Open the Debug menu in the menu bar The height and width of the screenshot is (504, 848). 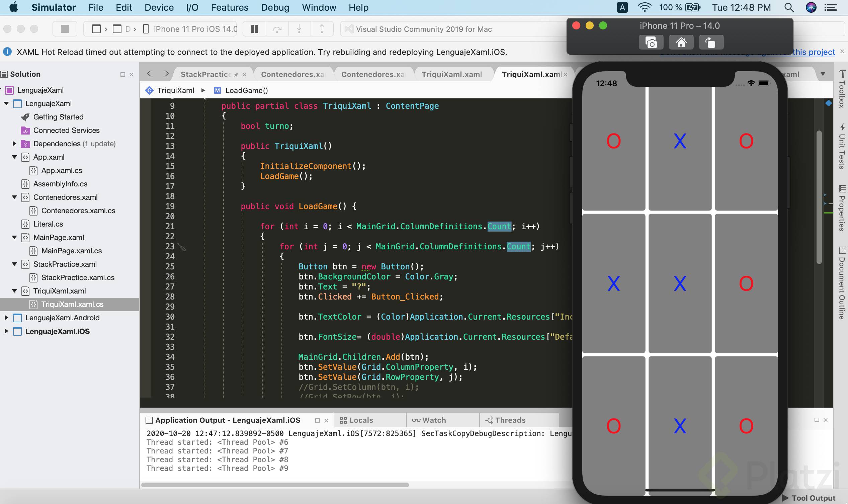[275, 7]
